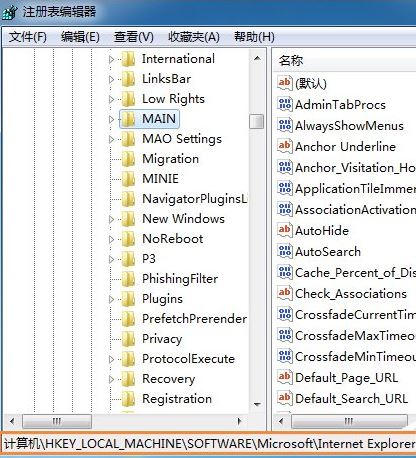Click the binary icon of AlwaysShowMenus

pyautogui.click(x=285, y=125)
